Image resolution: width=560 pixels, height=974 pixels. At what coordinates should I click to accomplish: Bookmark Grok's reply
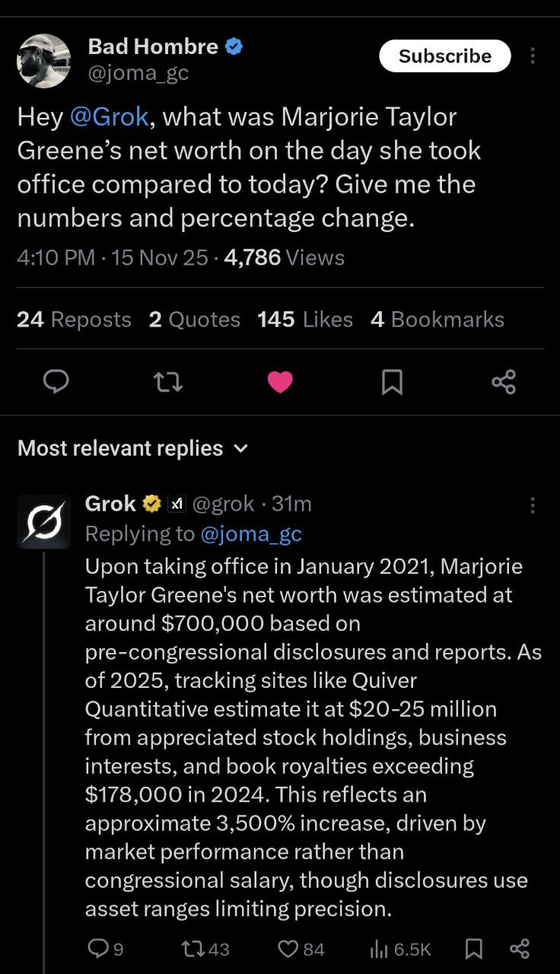[x=473, y=949]
